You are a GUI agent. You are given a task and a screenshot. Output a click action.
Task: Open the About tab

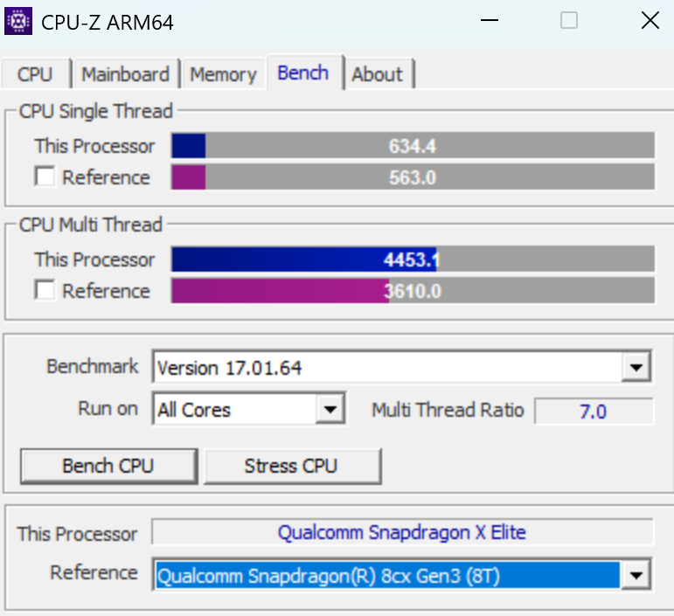click(x=377, y=75)
